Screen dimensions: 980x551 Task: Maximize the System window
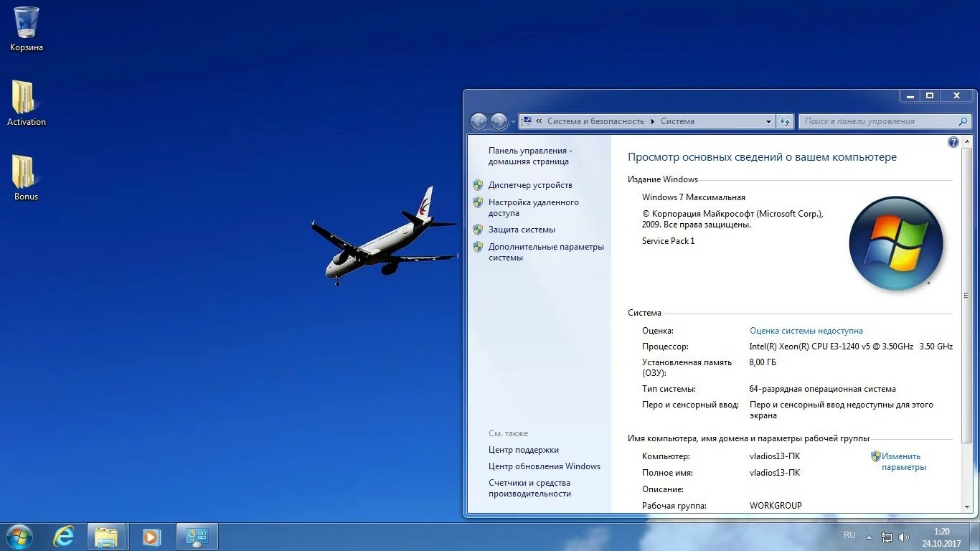(930, 96)
